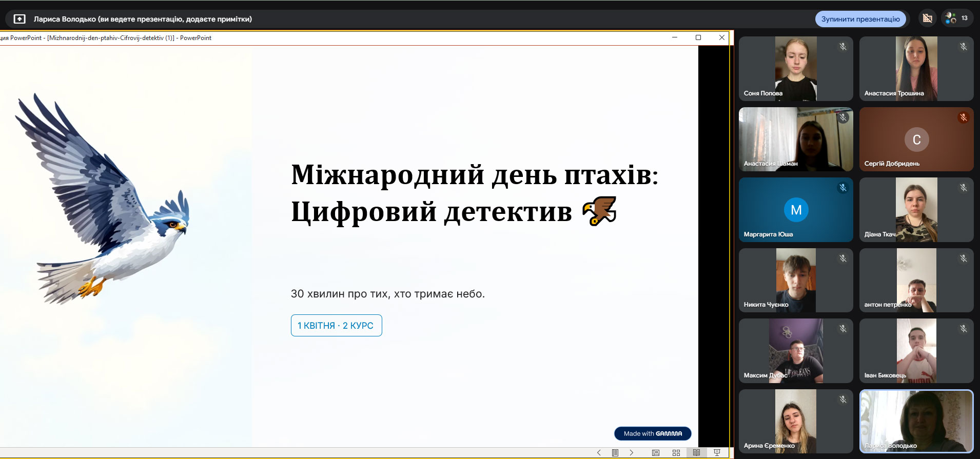Switch to Normal view in PowerPoint
The image size is (980, 459).
pyautogui.click(x=656, y=453)
